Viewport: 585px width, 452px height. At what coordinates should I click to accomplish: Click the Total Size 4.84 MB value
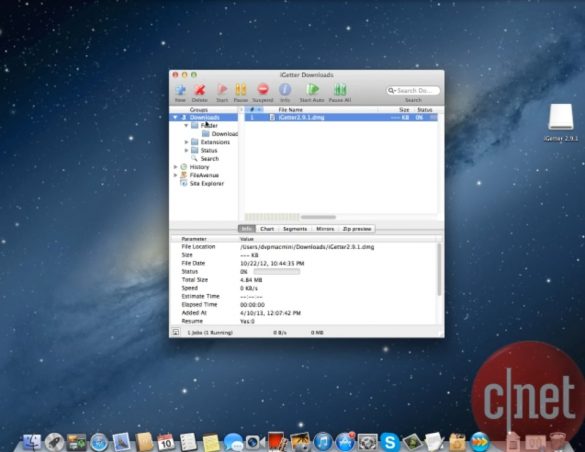(x=251, y=280)
